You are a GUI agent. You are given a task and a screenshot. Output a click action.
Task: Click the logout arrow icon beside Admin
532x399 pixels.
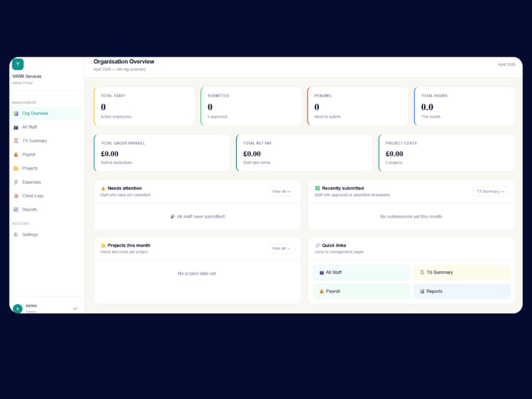76,309
